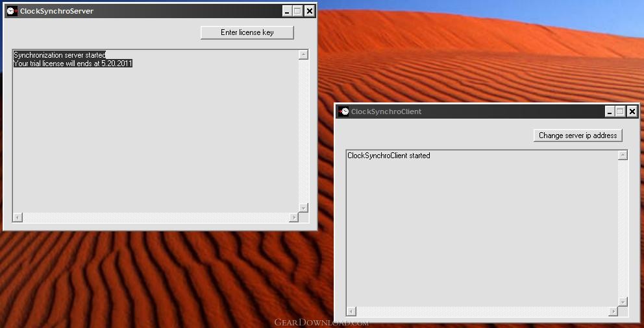Minimize the ClockSynchroClient window
The width and height of the screenshot is (644, 328).
click(610, 111)
